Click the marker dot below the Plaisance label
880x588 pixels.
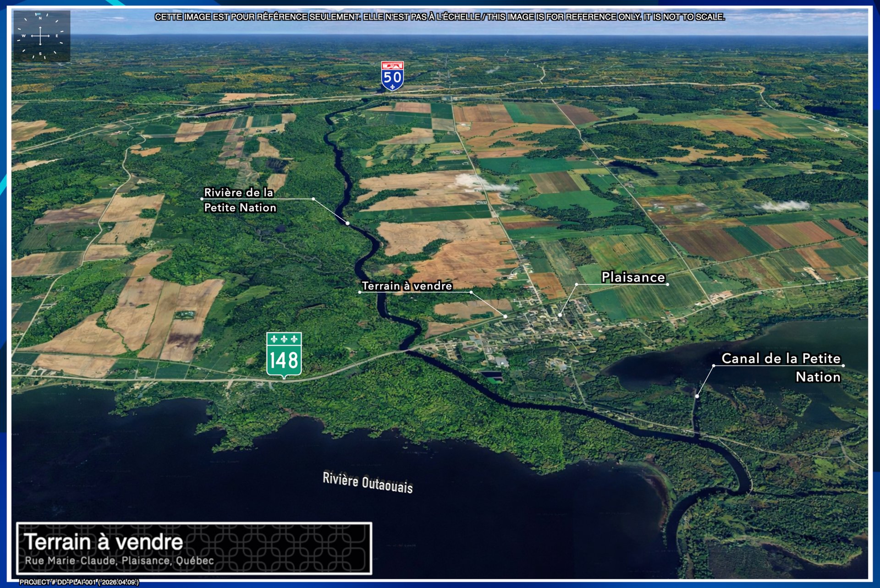560,315
